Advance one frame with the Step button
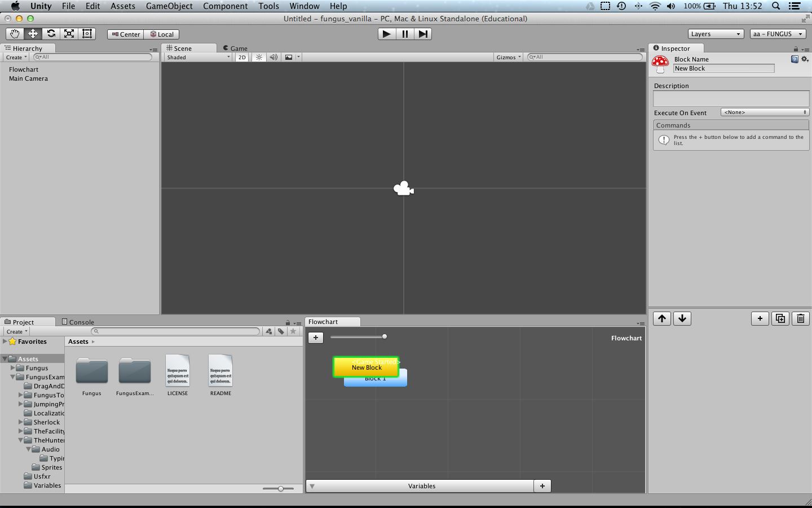 coord(423,34)
